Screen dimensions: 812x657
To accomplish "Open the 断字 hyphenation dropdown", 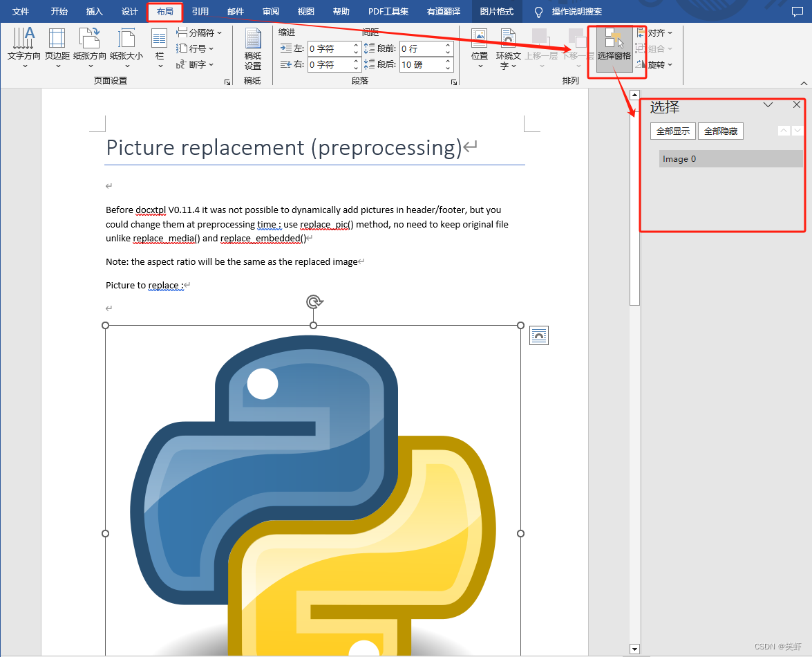I will [196, 64].
